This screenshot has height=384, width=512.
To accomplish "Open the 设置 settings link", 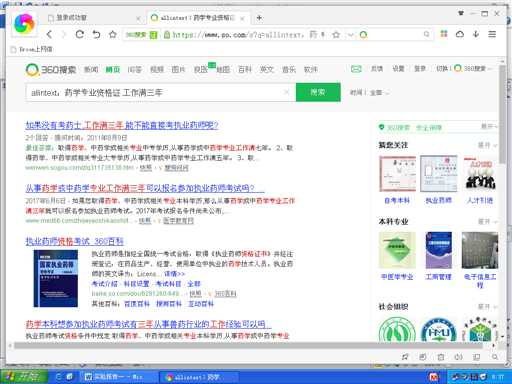I will 398,69.
